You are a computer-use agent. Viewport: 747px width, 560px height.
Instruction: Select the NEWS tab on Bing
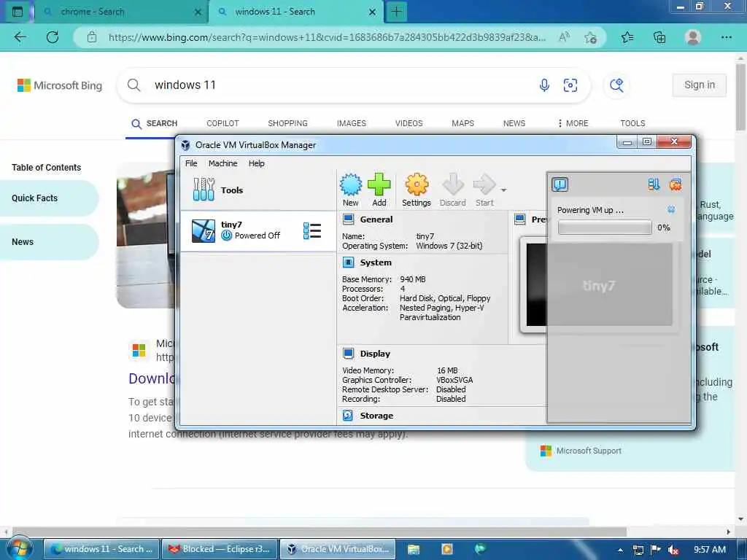click(x=514, y=123)
